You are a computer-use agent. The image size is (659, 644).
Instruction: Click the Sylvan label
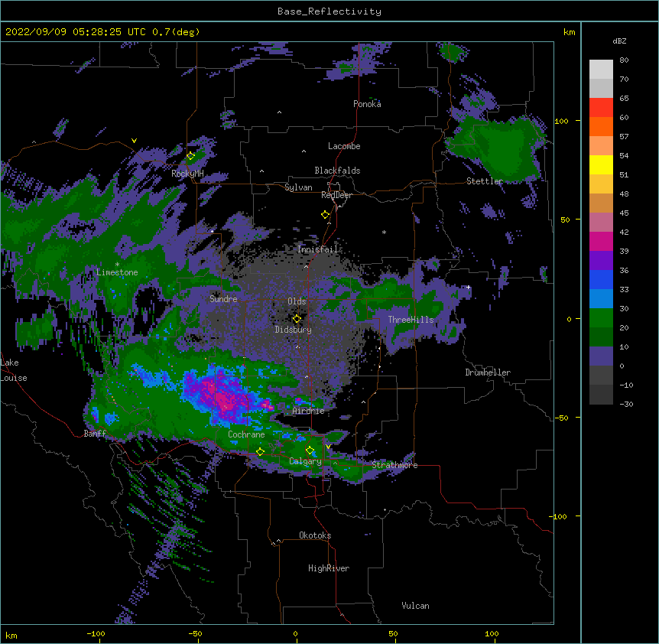pyautogui.click(x=298, y=187)
